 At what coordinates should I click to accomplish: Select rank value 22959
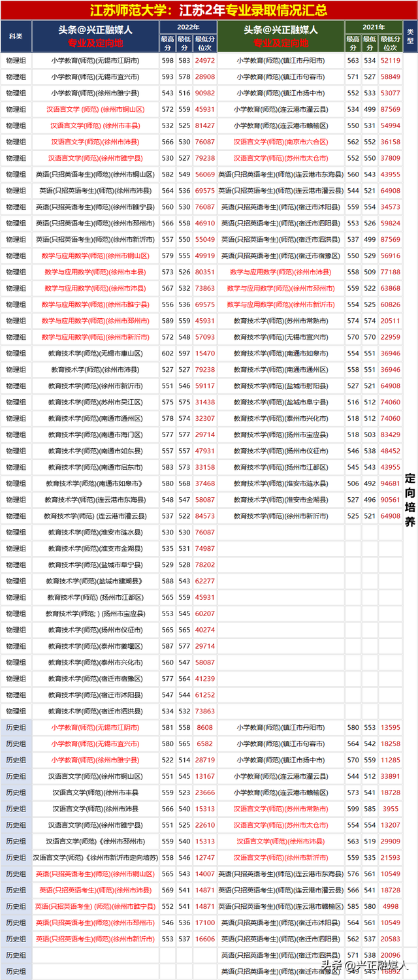[x=391, y=337]
